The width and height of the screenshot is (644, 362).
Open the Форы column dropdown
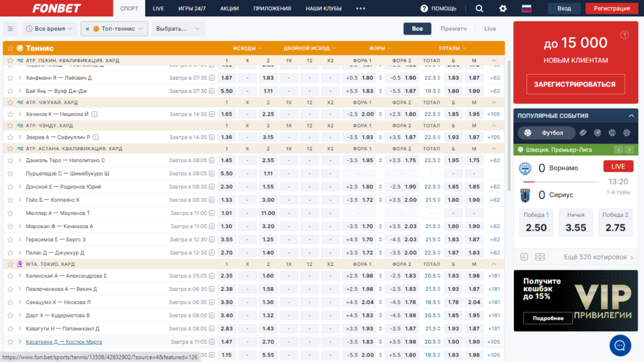tap(380, 48)
